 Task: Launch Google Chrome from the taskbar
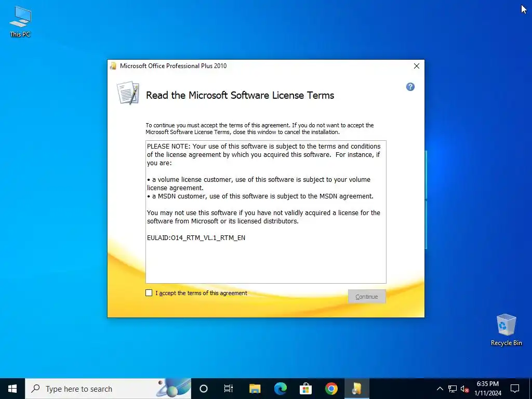click(331, 389)
